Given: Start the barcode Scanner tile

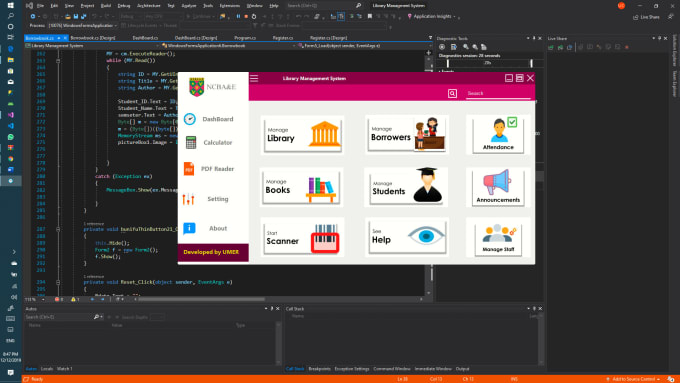Looking at the screenshot, I should pos(302,237).
